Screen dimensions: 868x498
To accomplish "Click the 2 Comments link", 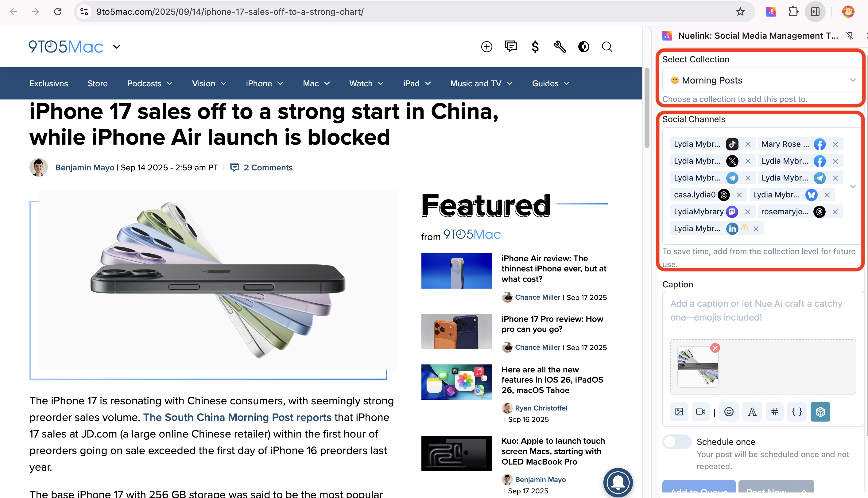I will 268,167.
